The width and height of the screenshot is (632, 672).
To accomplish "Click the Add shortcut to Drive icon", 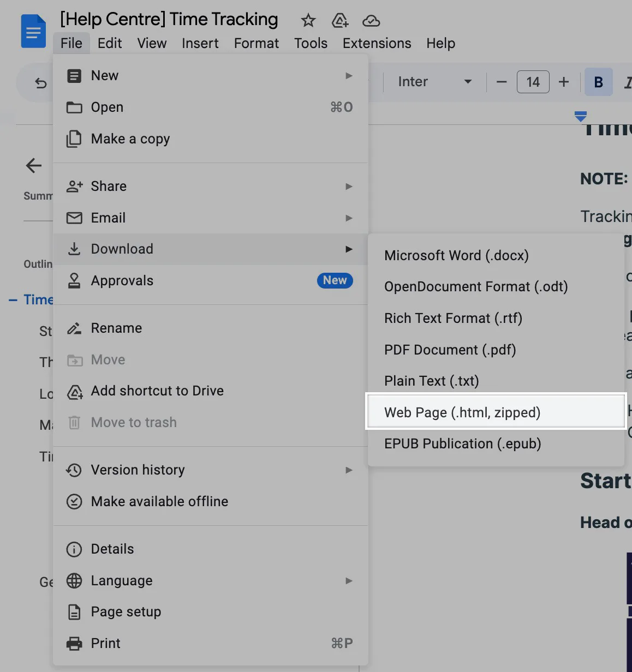I will point(75,391).
